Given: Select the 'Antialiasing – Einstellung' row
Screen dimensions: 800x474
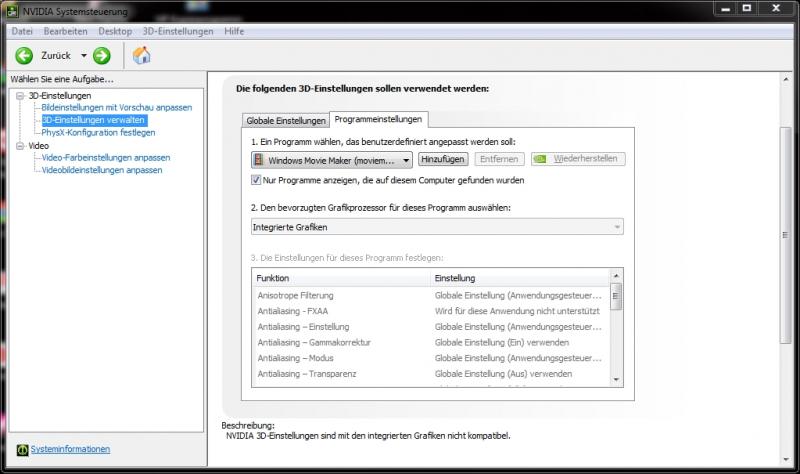Looking at the screenshot, I should coord(431,327).
